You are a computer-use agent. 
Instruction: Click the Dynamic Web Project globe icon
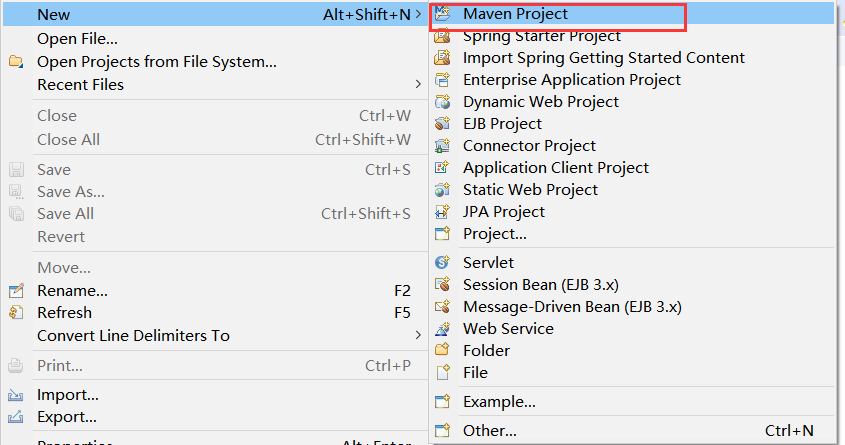click(x=442, y=102)
